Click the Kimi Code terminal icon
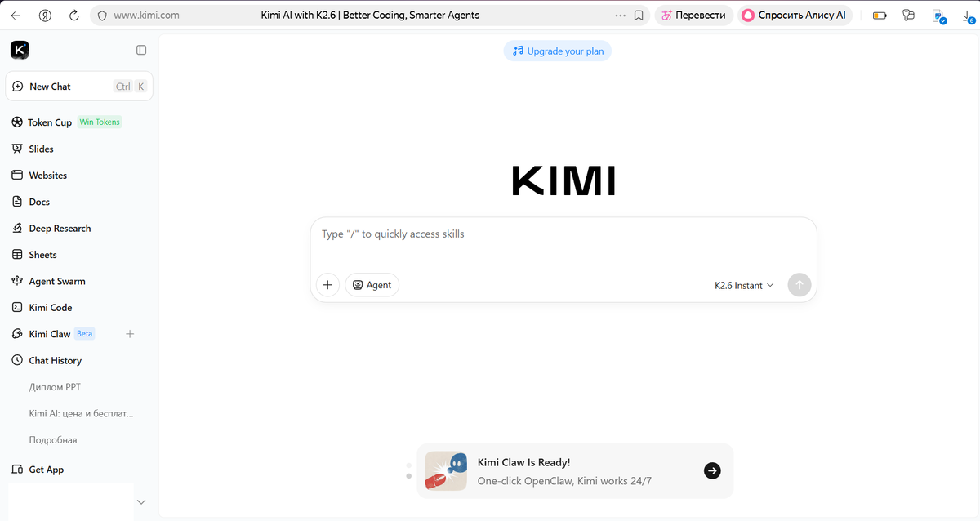980x521 pixels. tap(17, 308)
